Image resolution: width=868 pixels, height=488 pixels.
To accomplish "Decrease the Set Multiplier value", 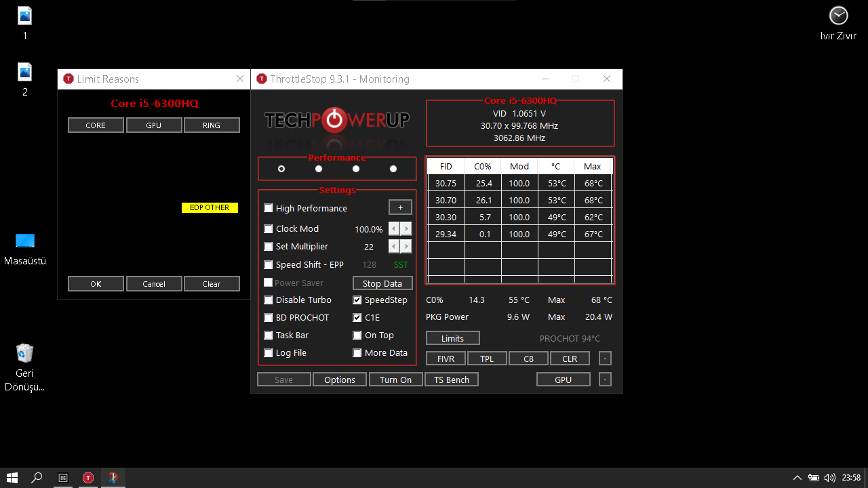I will click(394, 247).
